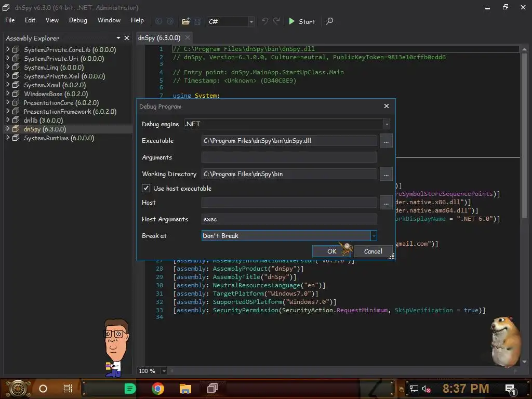Browse for Working Directory with ellipsis button

386,174
